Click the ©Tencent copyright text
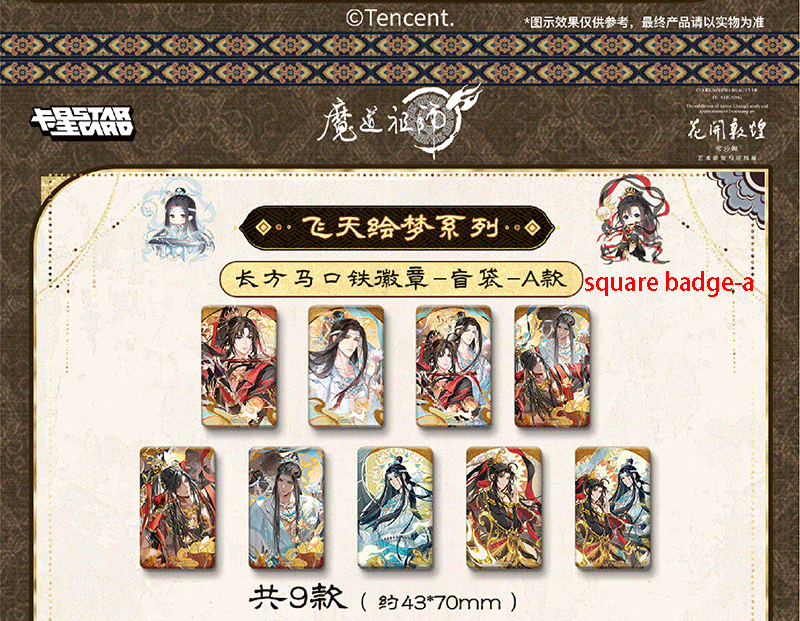The image size is (800, 621). (x=400, y=18)
